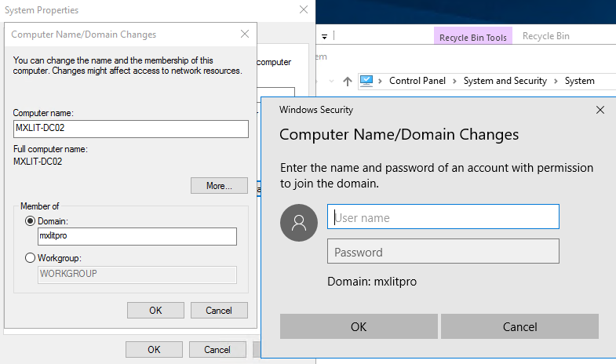The height and width of the screenshot is (364, 616).
Task: Click the user avatar icon in credentials dialog
Action: 299,224
